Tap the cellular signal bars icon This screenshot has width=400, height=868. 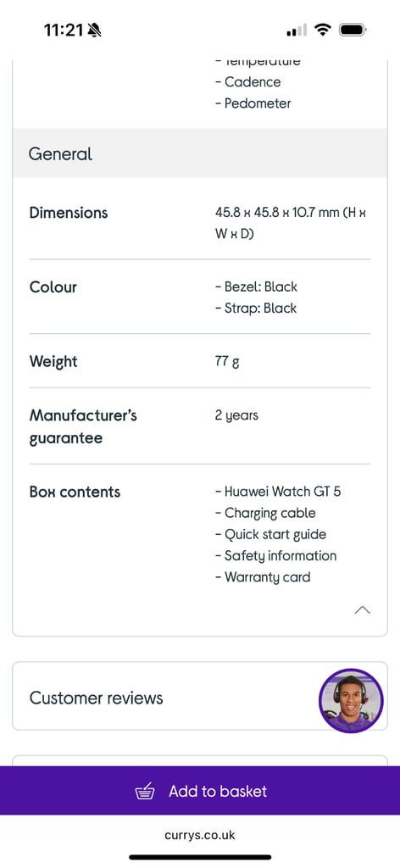(x=296, y=31)
